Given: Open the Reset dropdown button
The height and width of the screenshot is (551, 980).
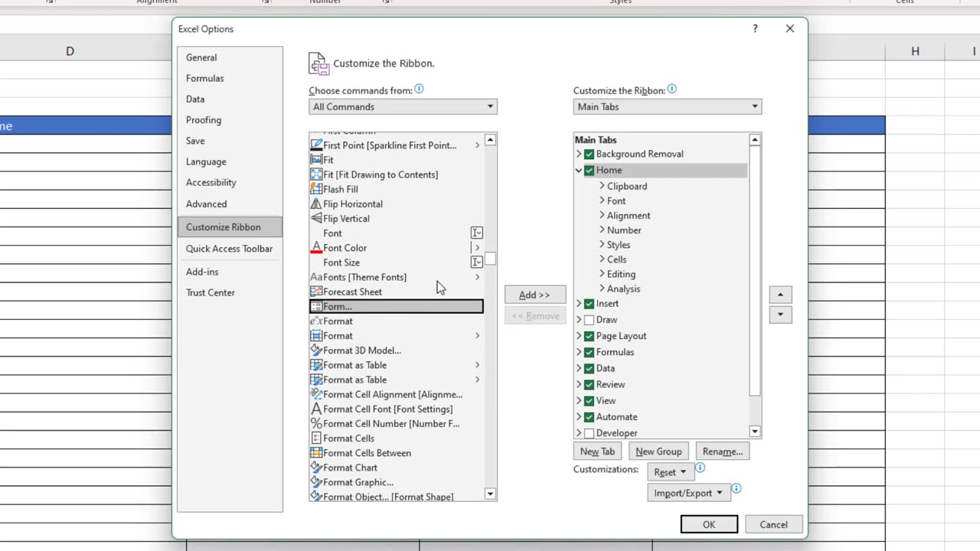Looking at the screenshot, I should click(670, 472).
